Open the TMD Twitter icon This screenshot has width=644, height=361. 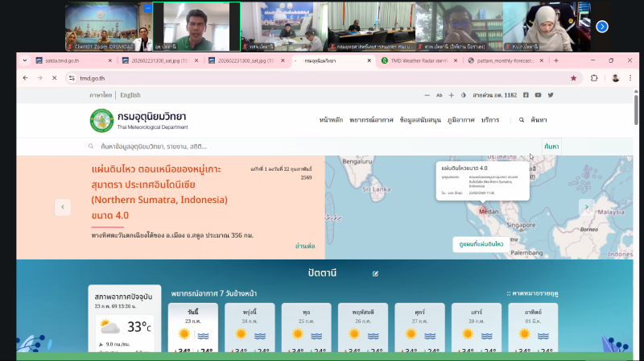pyautogui.click(x=551, y=95)
